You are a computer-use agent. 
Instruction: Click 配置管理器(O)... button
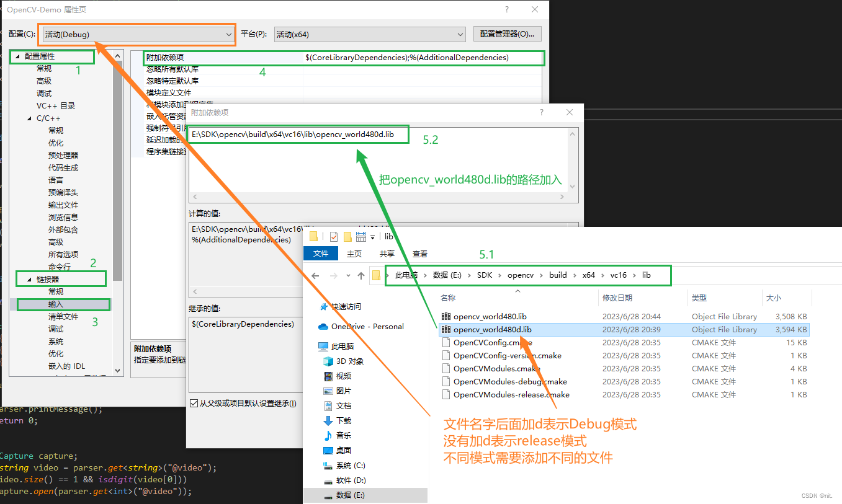click(508, 35)
